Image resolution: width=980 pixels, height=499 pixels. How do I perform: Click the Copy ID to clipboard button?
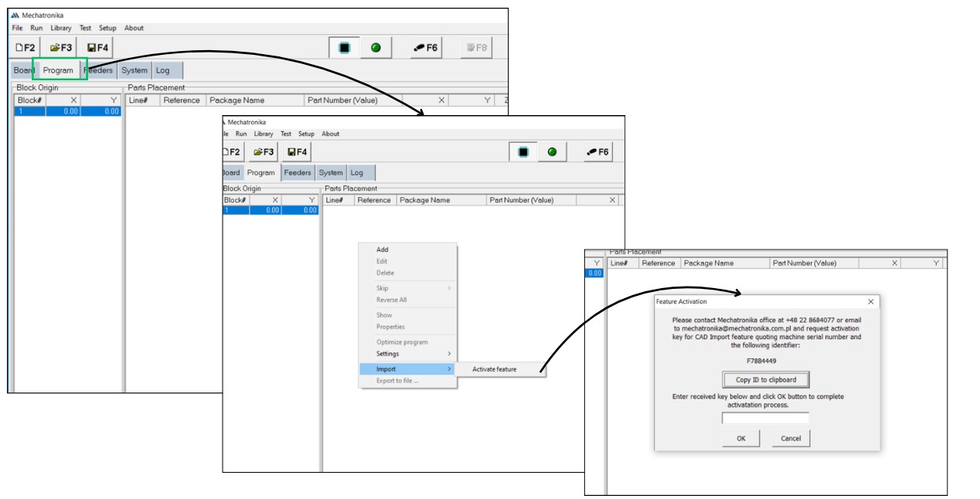766,379
